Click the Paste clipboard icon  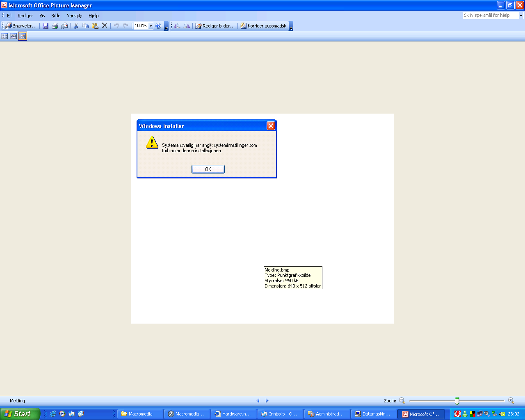[x=95, y=26]
